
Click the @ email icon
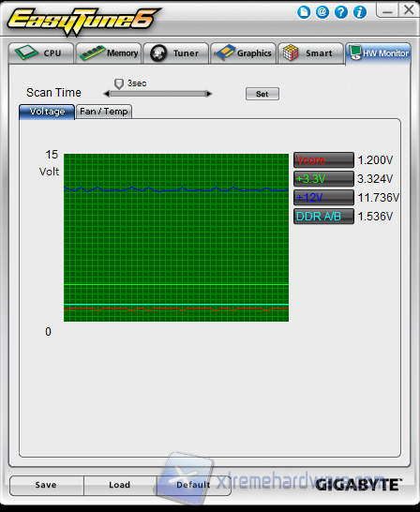pos(322,12)
